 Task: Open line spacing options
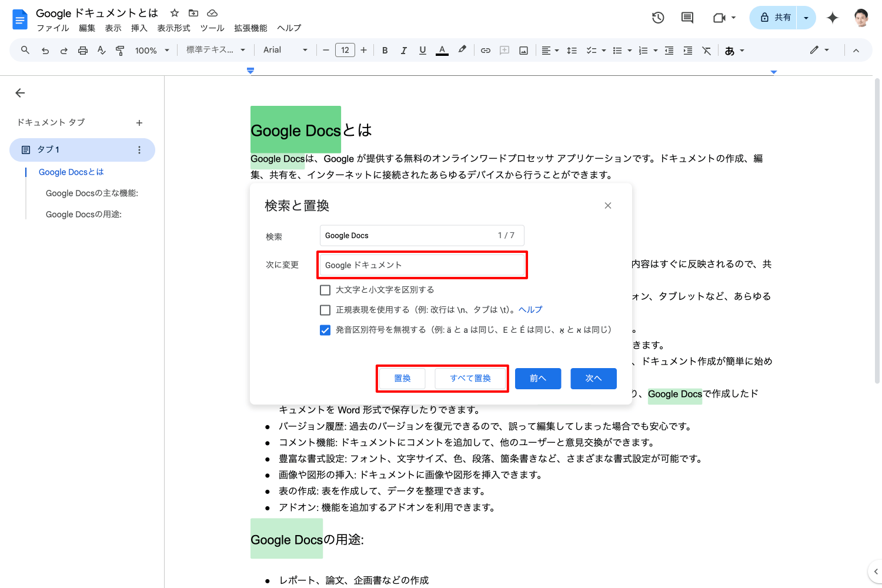tap(572, 51)
